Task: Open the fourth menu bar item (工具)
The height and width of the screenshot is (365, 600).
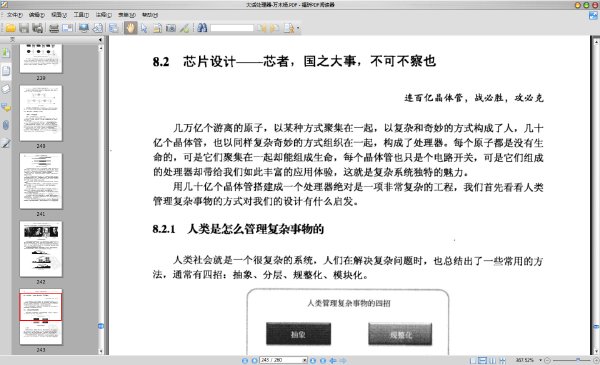Action: 81,15
